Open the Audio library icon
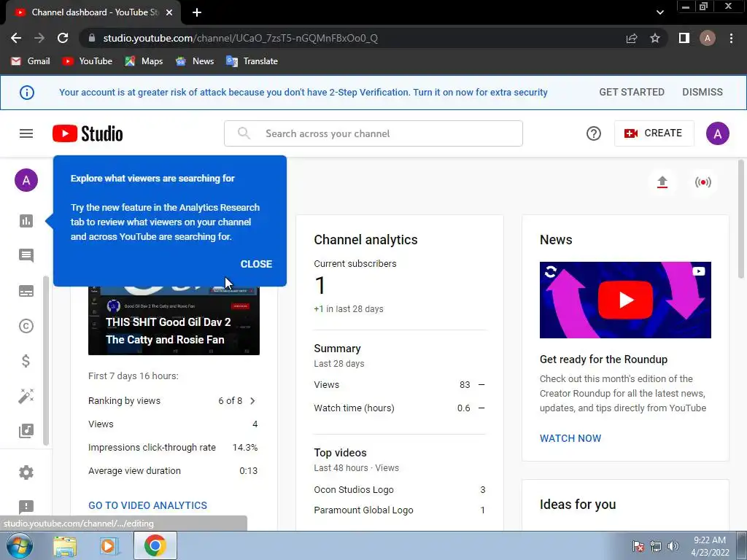747x560 pixels. 26,431
